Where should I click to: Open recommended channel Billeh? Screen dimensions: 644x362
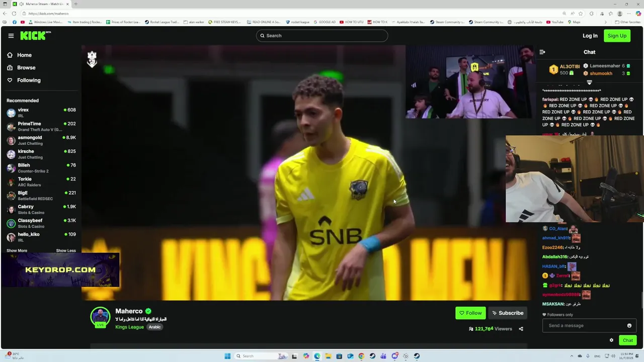point(40,168)
